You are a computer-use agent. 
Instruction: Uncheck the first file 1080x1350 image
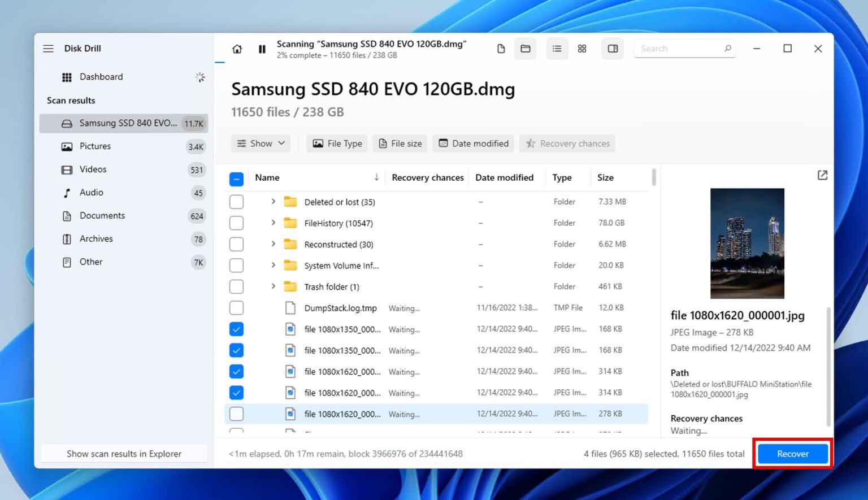pyautogui.click(x=236, y=329)
